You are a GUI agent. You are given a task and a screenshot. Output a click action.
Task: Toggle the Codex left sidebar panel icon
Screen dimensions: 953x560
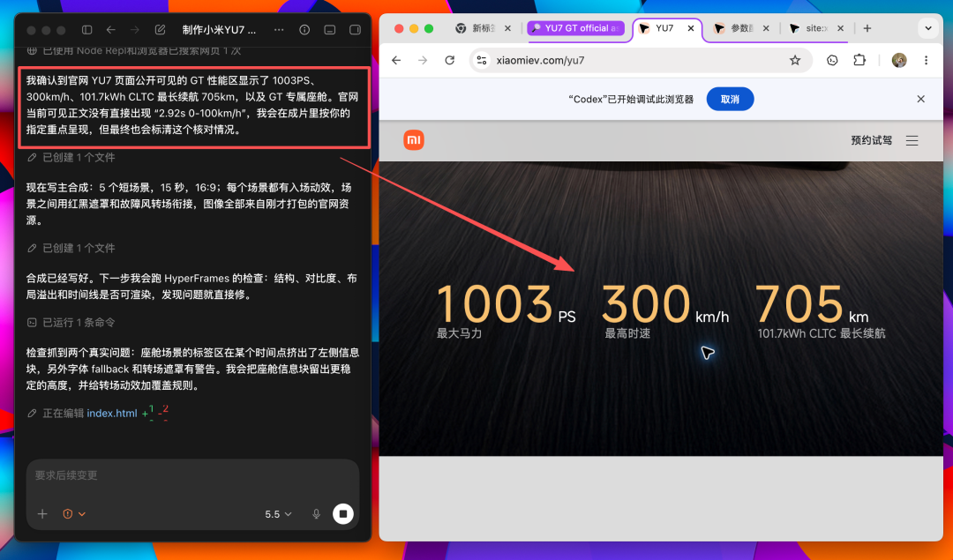[x=86, y=30]
